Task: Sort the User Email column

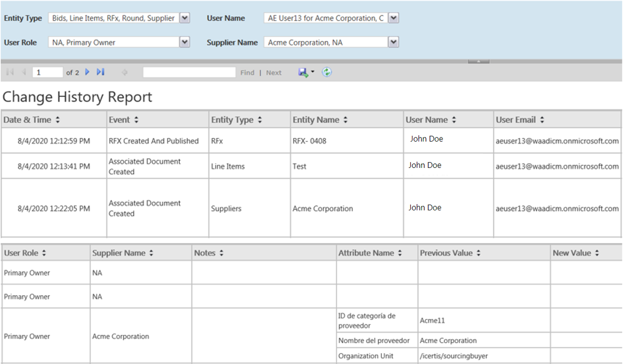Action: (542, 120)
